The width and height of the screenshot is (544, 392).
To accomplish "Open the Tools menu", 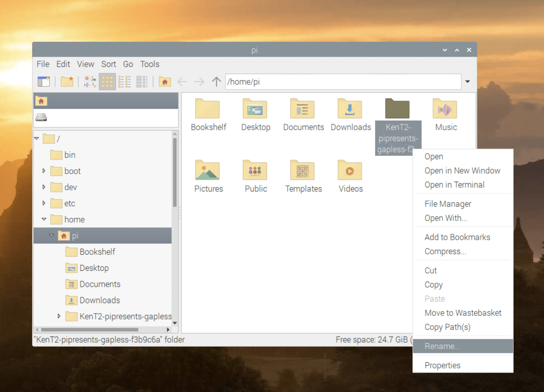I will 150,64.
